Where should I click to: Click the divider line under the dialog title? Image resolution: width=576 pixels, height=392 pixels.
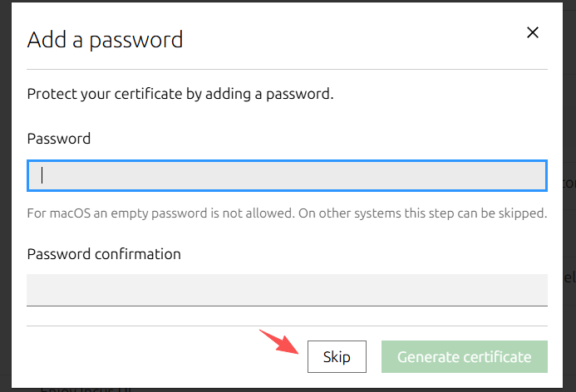287,69
